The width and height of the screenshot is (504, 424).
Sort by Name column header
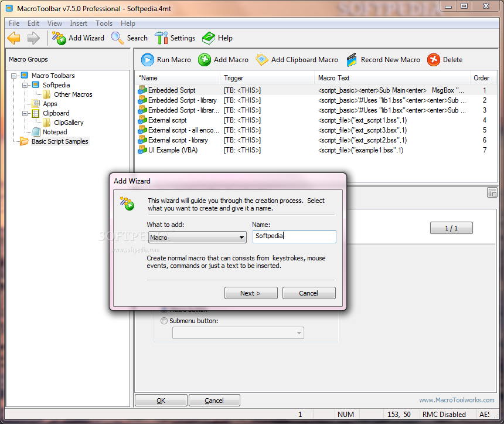pos(178,78)
